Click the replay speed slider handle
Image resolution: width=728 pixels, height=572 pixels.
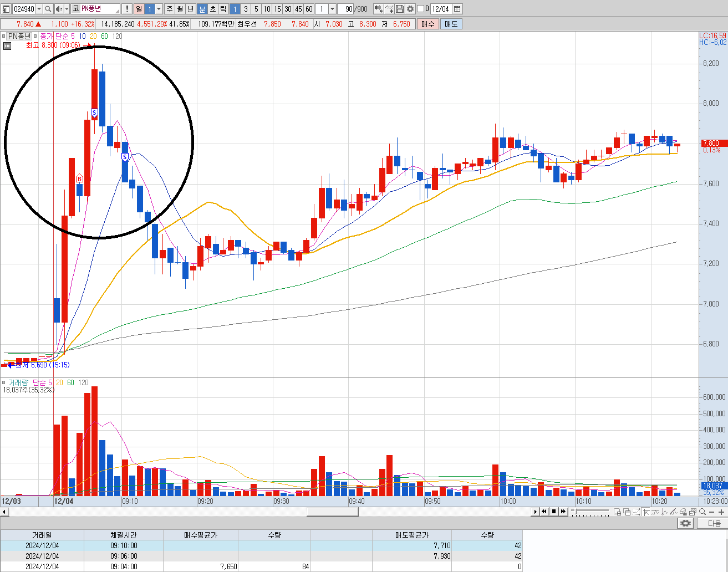tap(576, 511)
